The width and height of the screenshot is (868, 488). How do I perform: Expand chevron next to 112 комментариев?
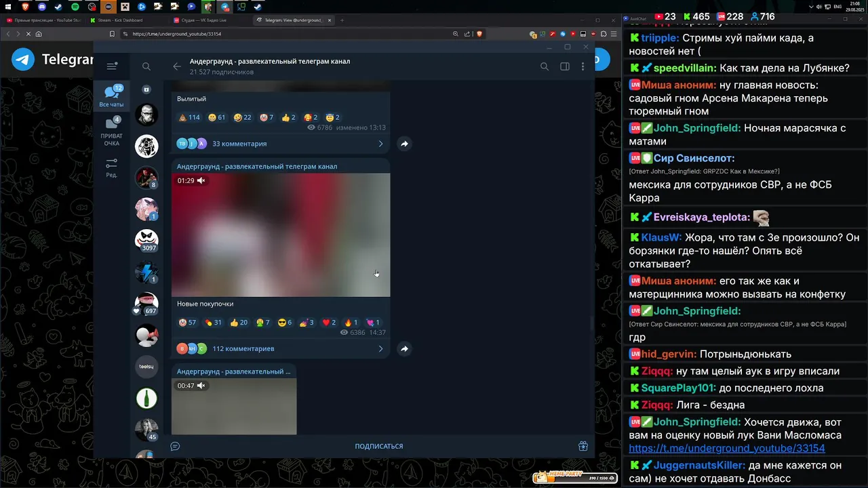pyautogui.click(x=380, y=348)
